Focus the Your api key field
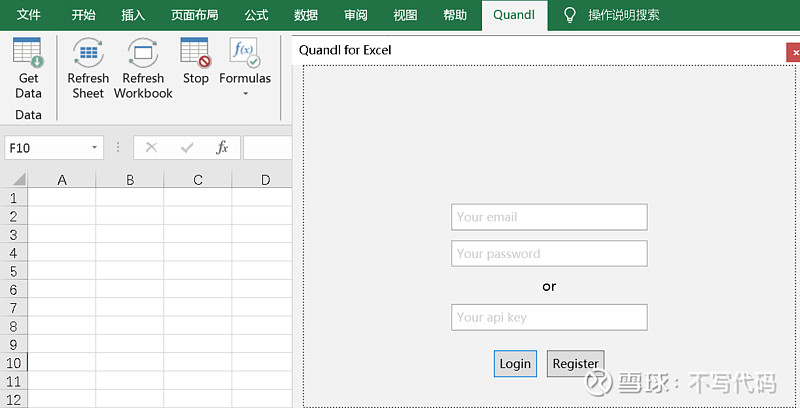This screenshot has width=800, height=408. click(549, 317)
